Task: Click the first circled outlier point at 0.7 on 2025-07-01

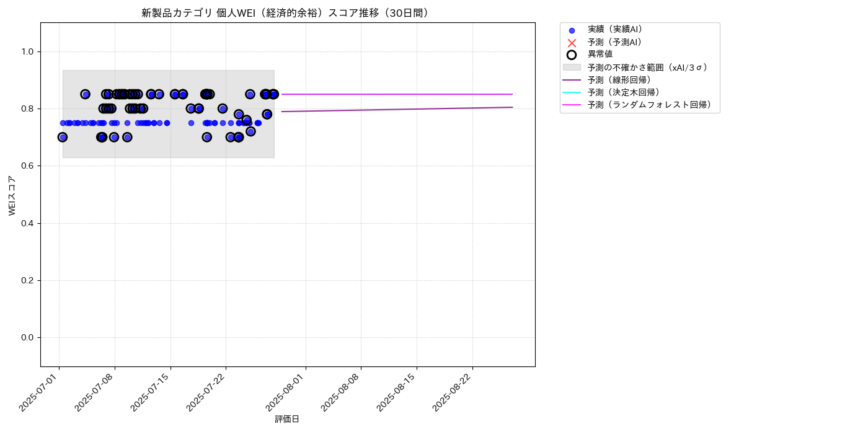Action: point(63,137)
